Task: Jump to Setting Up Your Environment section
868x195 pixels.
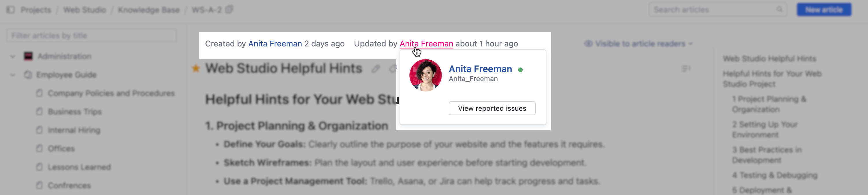Action: coord(764,130)
